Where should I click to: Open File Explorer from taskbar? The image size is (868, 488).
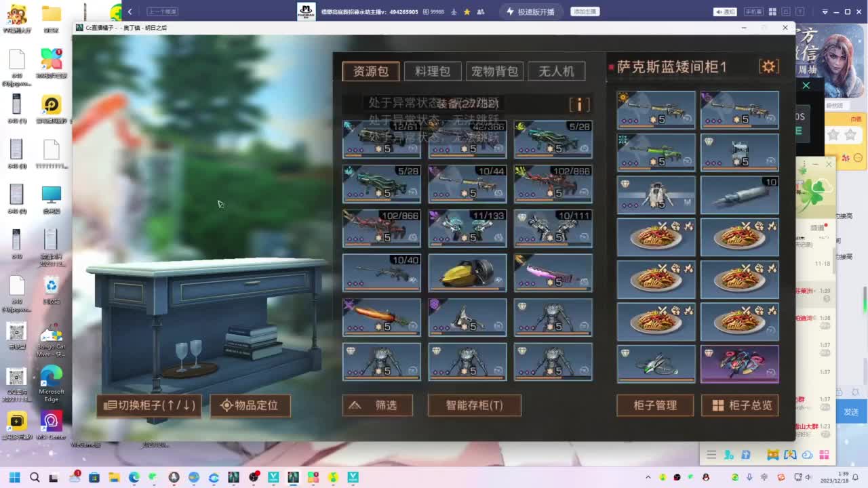(x=114, y=477)
